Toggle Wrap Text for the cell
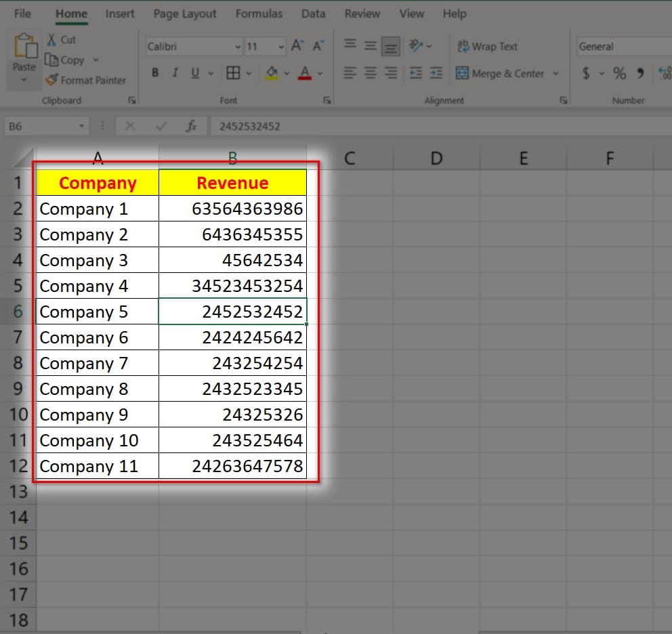The height and width of the screenshot is (634, 672). pos(488,46)
